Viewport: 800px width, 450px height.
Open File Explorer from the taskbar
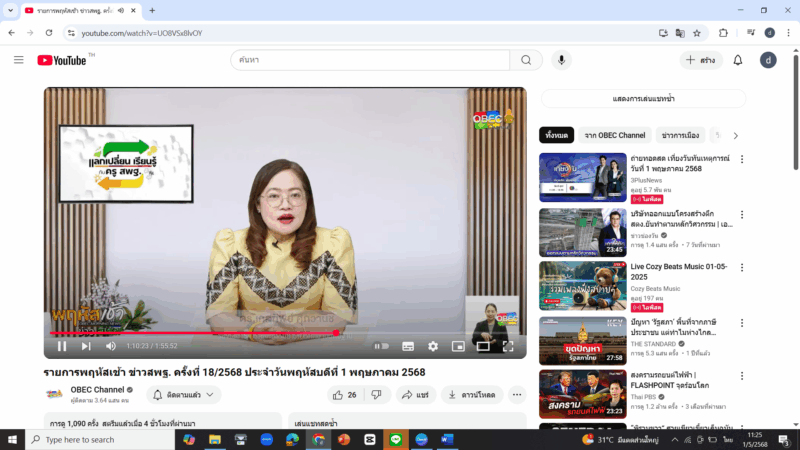(215, 439)
